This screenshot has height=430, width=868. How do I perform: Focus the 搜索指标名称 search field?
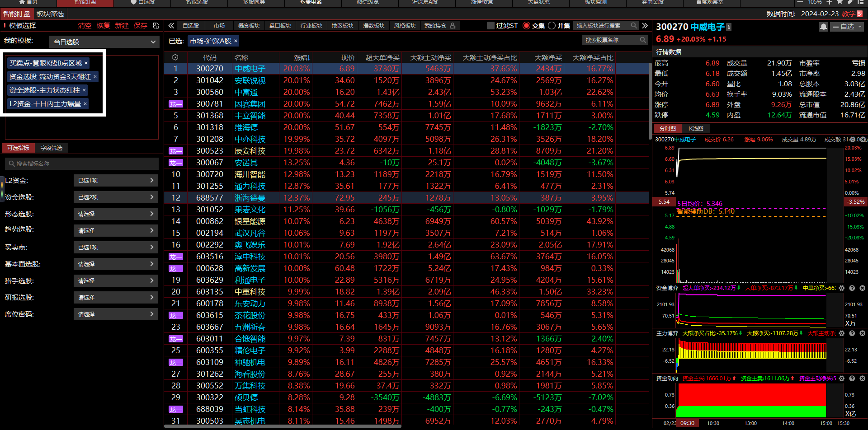(x=82, y=164)
